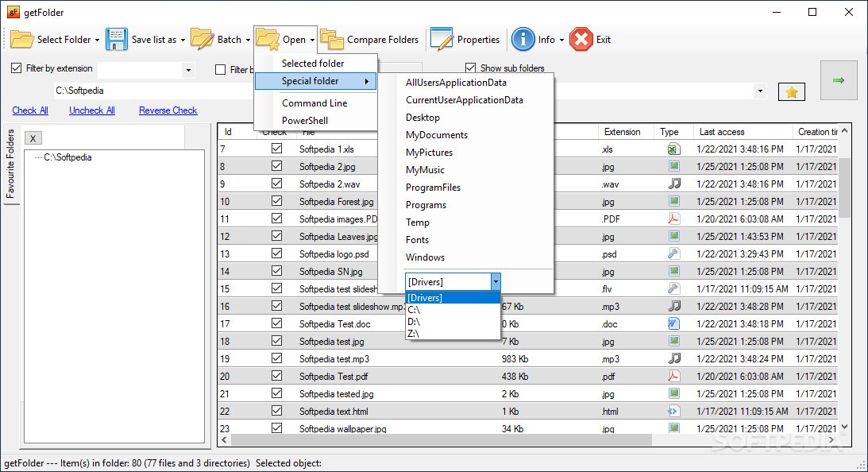Click the Batch folder pencil icon
The height and width of the screenshot is (472, 868).
pyautogui.click(x=202, y=40)
